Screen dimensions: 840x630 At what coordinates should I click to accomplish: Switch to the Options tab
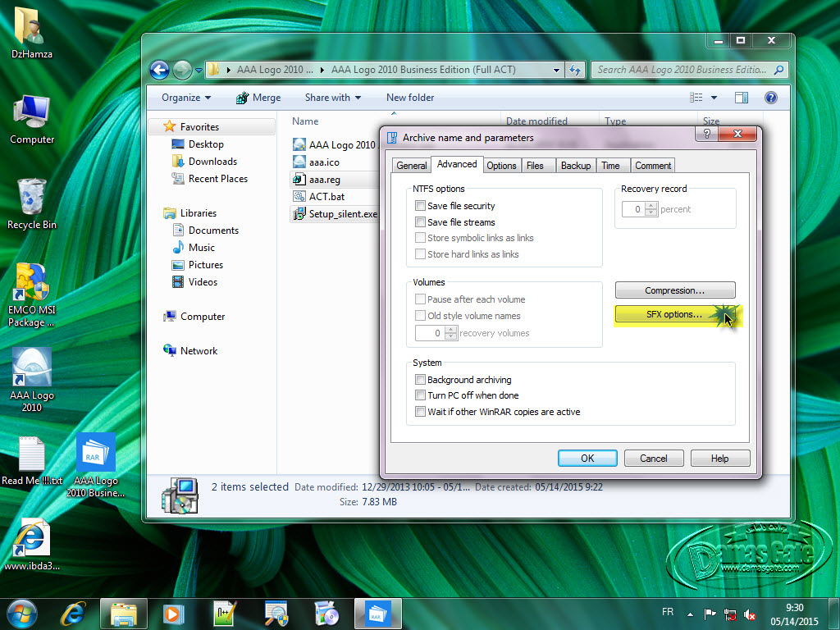click(x=501, y=166)
